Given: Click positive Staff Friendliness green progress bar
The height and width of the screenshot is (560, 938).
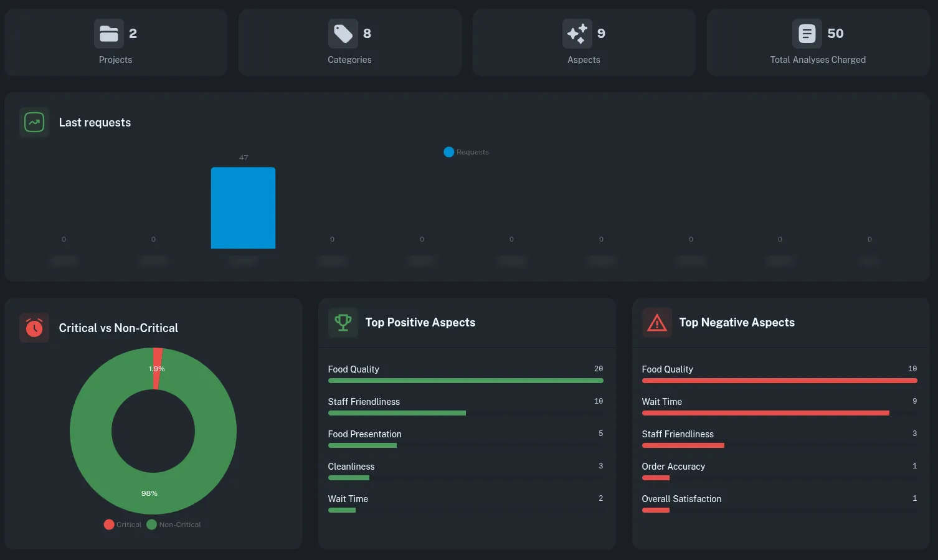Looking at the screenshot, I should click(x=397, y=413).
